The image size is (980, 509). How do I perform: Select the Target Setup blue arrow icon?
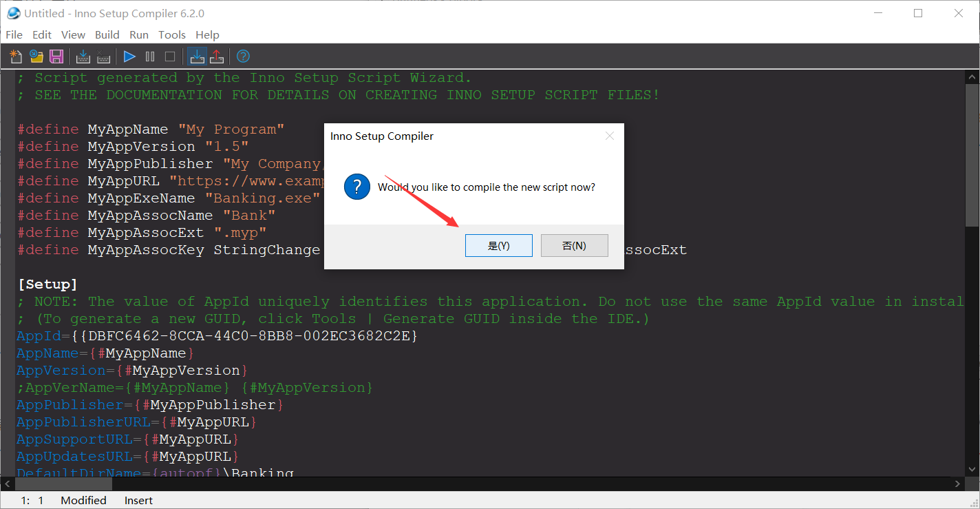point(197,56)
